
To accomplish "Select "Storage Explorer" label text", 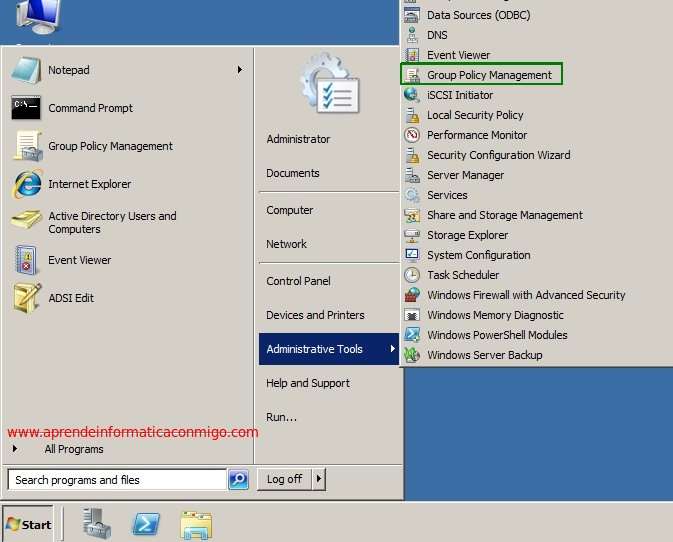I will (467, 235).
